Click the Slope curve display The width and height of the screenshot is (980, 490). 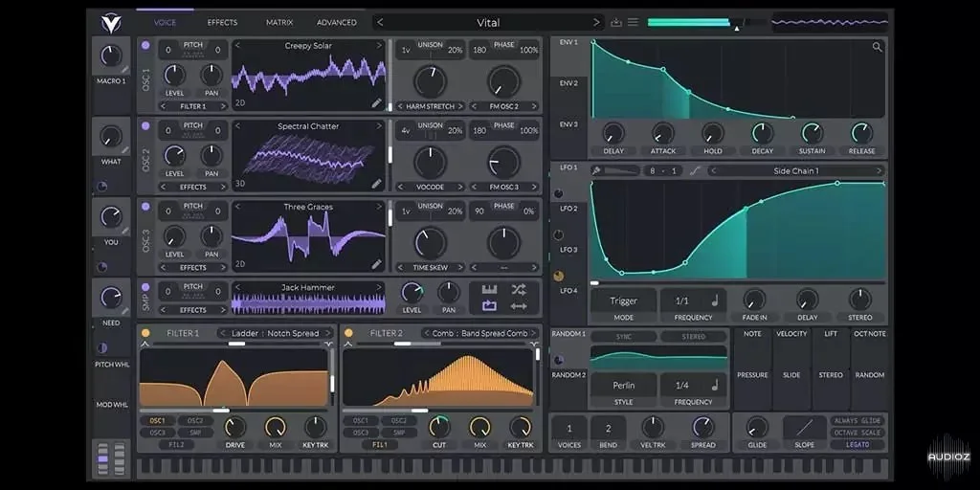pos(804,428)
